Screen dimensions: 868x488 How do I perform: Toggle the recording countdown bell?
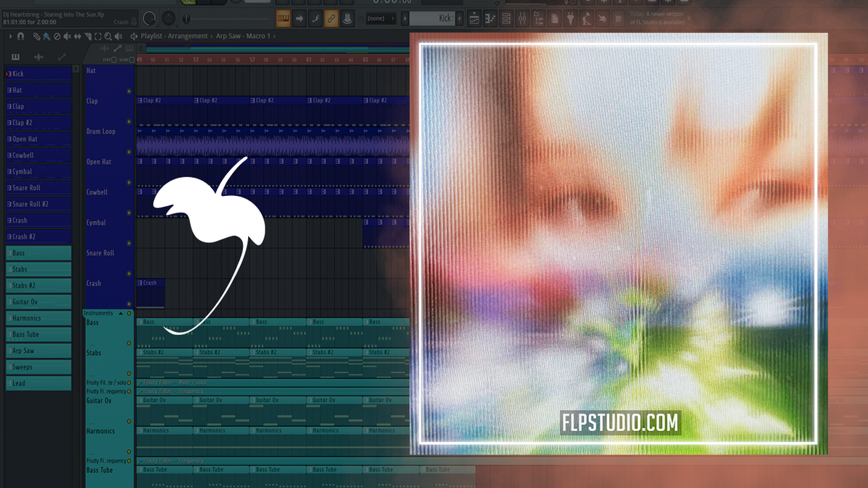(315, 18)
